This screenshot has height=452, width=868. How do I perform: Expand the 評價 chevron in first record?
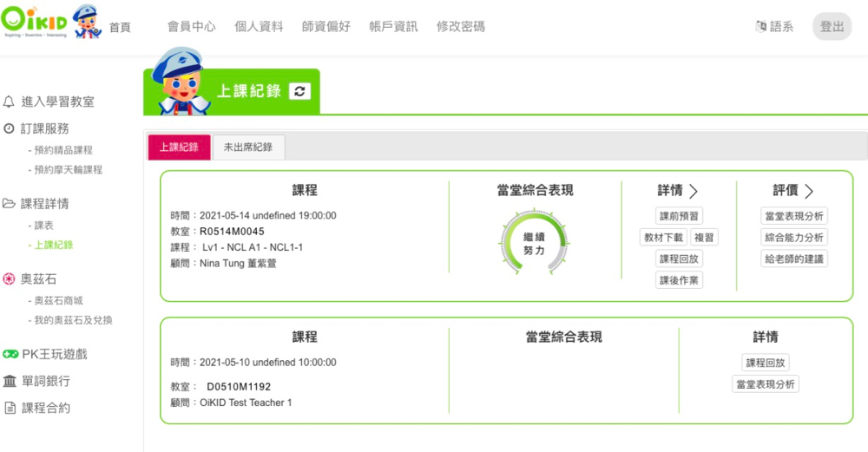[809, 191]
